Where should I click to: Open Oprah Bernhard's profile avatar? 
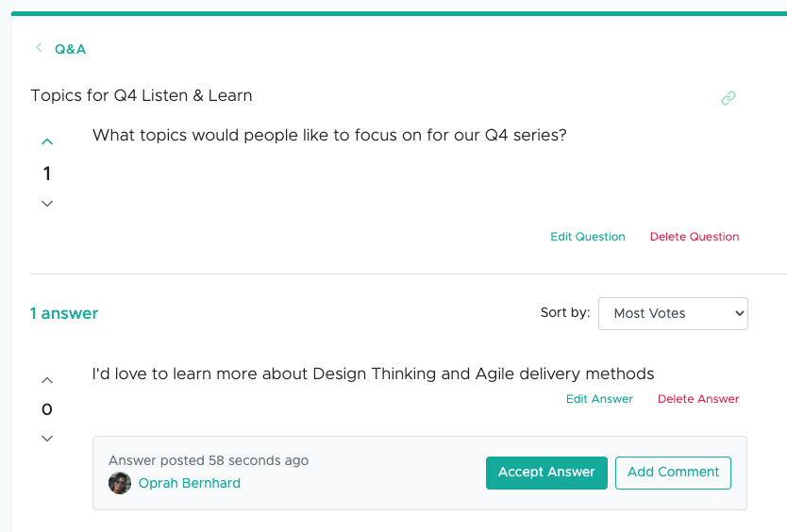[120, 483]
